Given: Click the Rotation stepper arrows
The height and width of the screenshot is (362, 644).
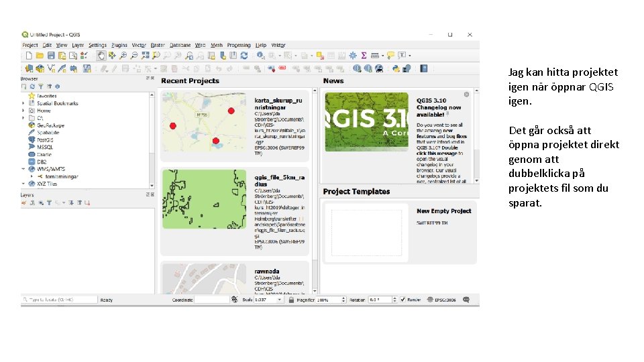Looking at the screenshot, I should [x=394, y=300].
